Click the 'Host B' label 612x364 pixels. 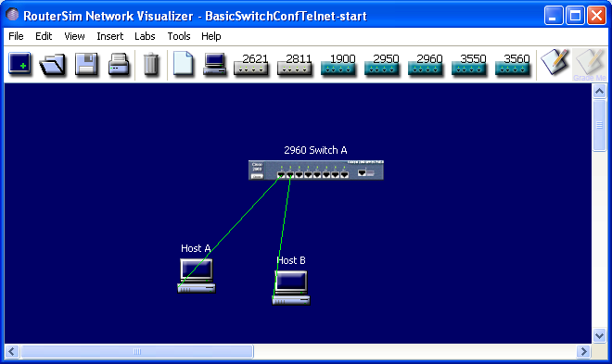pos(291,260)
